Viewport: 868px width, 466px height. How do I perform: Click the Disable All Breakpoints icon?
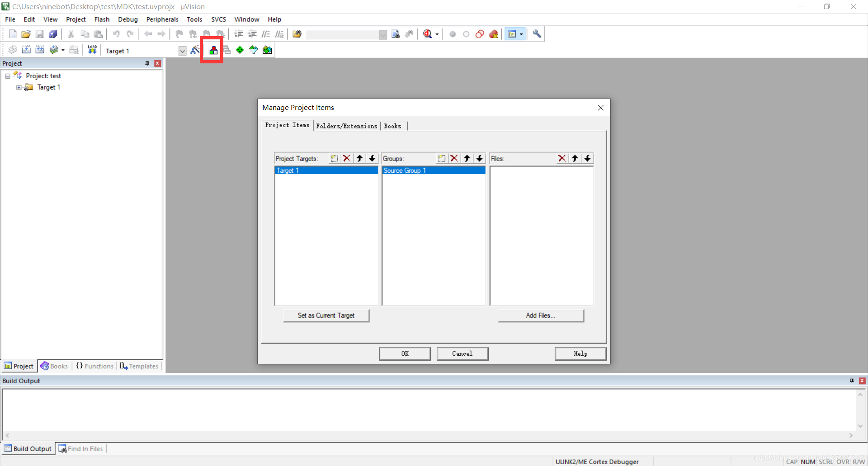click(480, 34)
